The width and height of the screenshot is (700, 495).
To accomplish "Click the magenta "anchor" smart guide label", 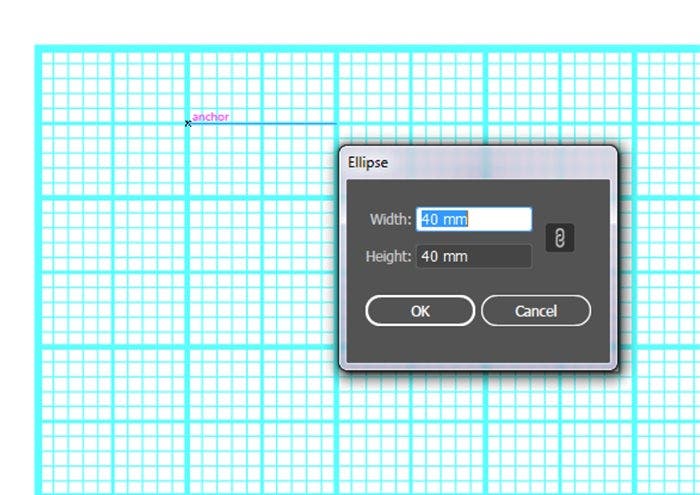I will pos(211,117).
